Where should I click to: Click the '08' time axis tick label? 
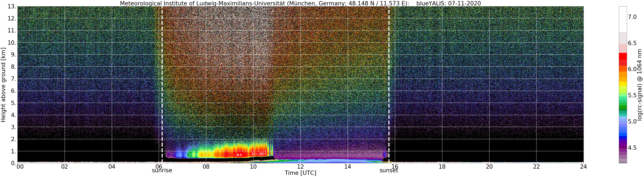coord(206,166)
